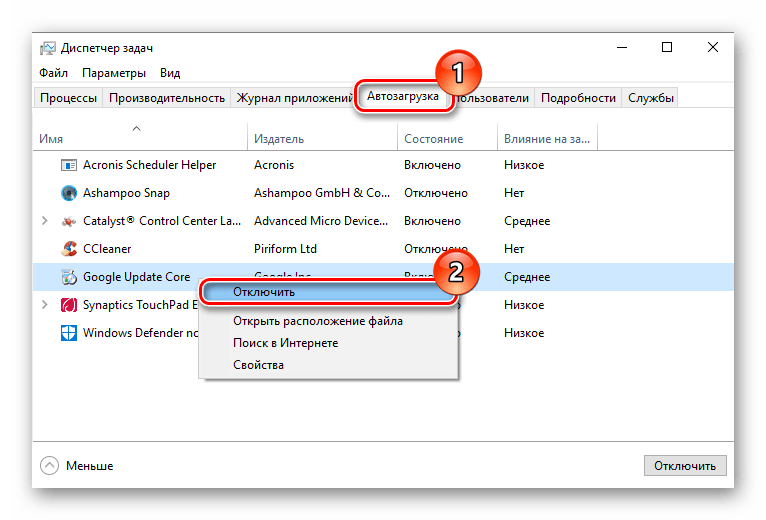Click the Acronis Scheduler Helper icon

point(69,165)
